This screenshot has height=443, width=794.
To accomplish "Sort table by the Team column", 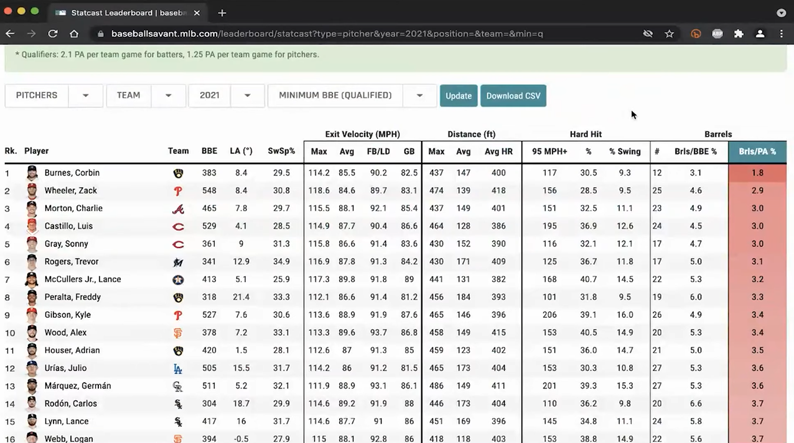I will click(x=178, y=151).
